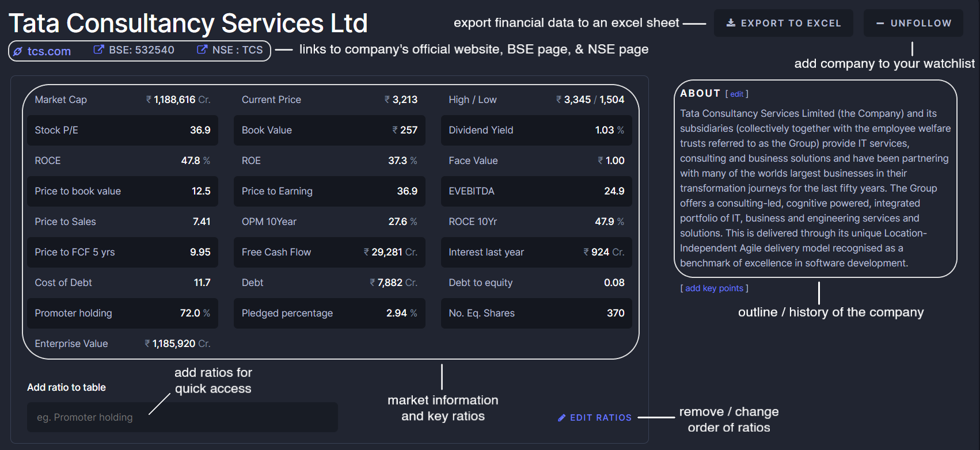
Task: Click the Debt 7,882 Cr. entry
Action: pyautogui.click(x=329, y=283)
